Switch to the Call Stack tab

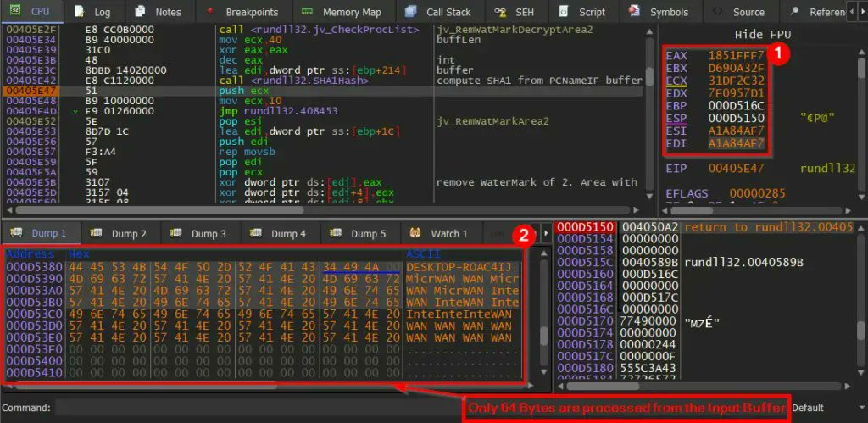[x=440, y=12]
